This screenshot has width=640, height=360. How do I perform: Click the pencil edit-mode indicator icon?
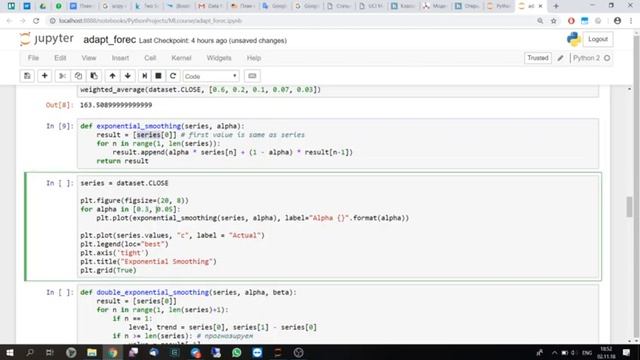point(561,58)
